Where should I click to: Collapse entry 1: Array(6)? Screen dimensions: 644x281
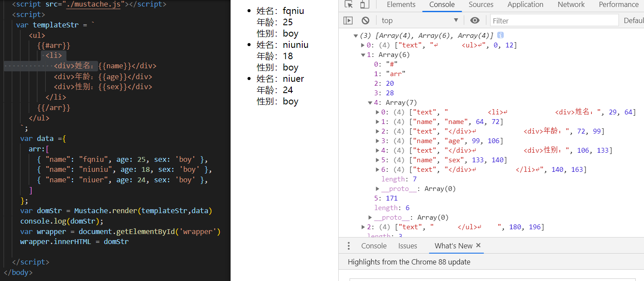point(363,55)
